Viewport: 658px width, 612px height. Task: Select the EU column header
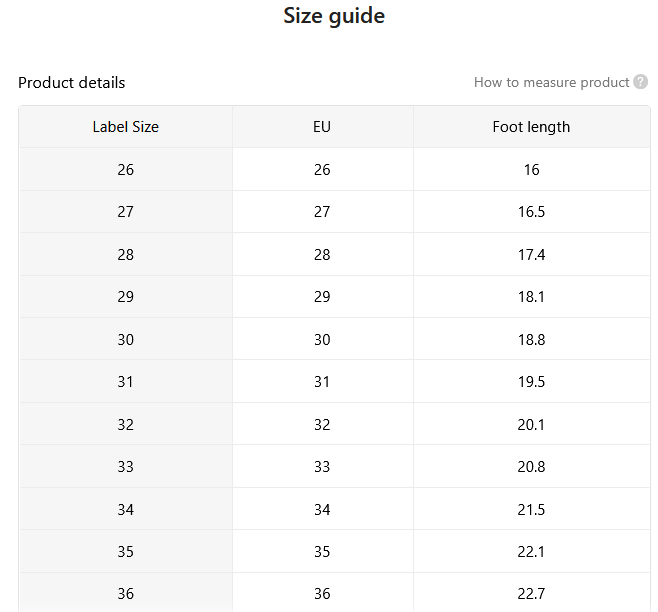pyautogui.click(x=322, y=127)
